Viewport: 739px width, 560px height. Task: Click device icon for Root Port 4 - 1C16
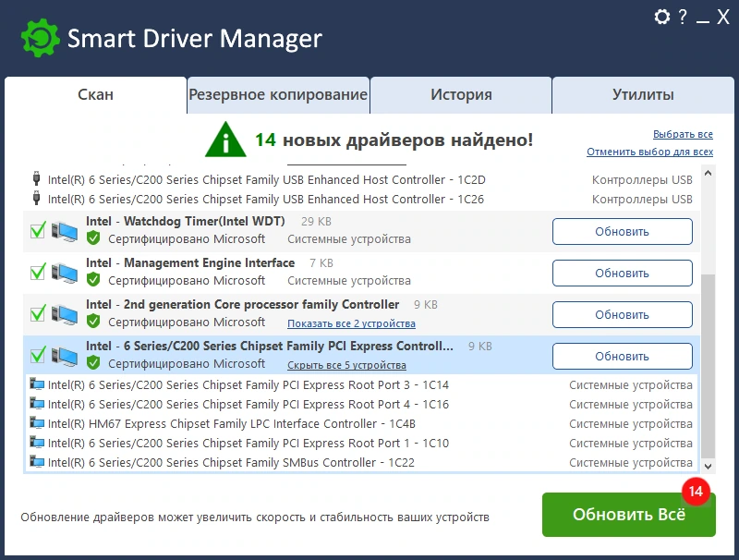[37, 404]
